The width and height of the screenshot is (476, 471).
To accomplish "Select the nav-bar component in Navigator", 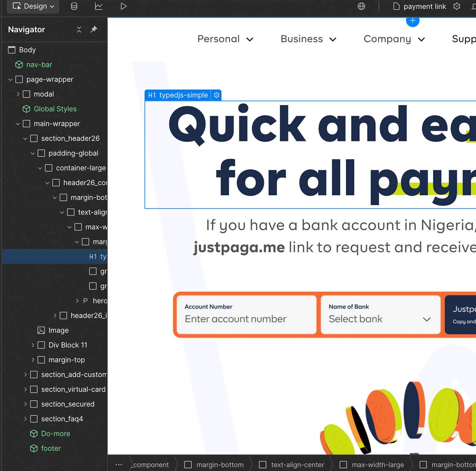I will point(54,65).
